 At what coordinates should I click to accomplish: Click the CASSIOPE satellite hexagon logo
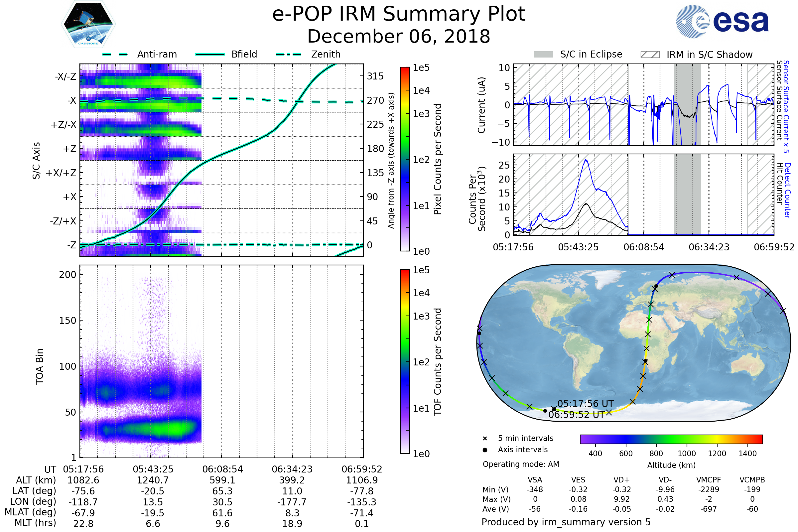[88, 24]
